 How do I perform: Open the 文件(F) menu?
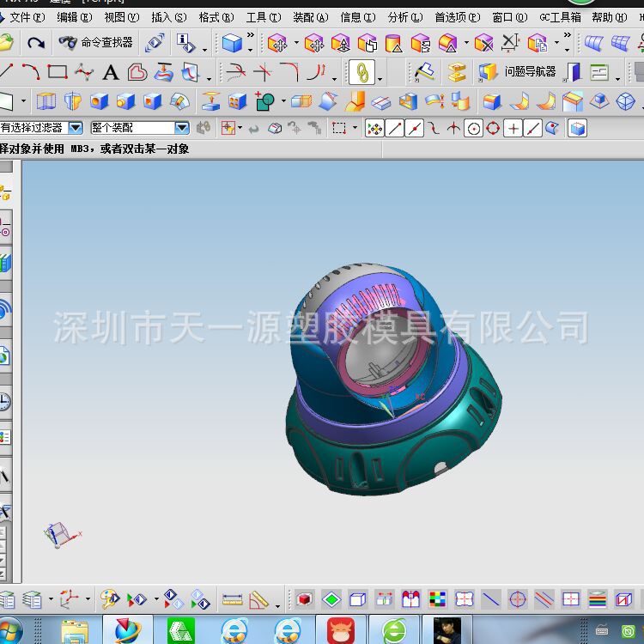27,17
